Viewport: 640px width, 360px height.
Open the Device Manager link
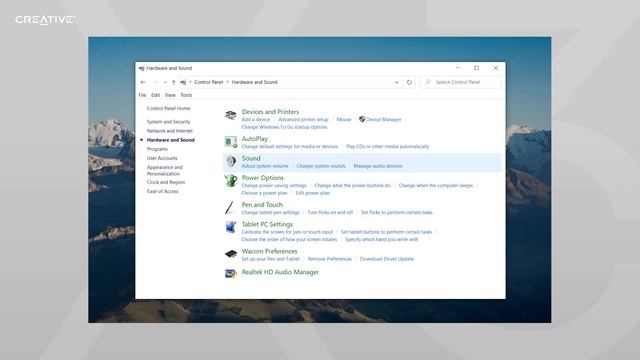(384, 120)
